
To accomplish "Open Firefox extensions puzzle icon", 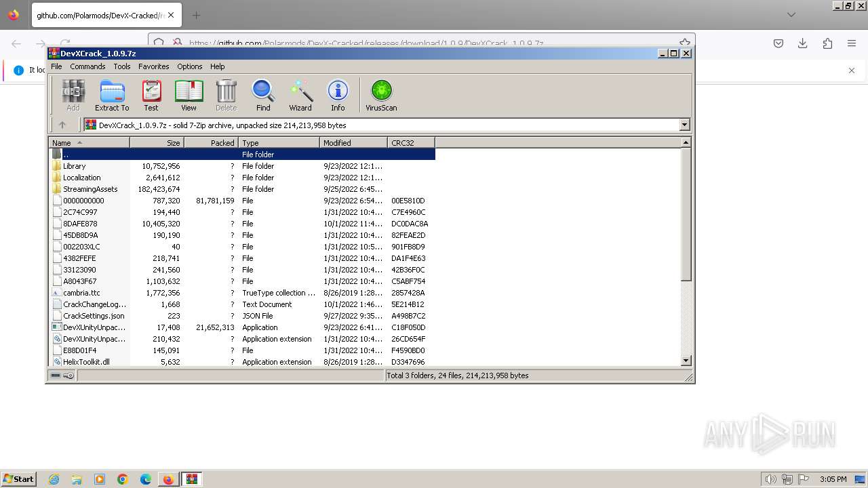I will [827, 43].
